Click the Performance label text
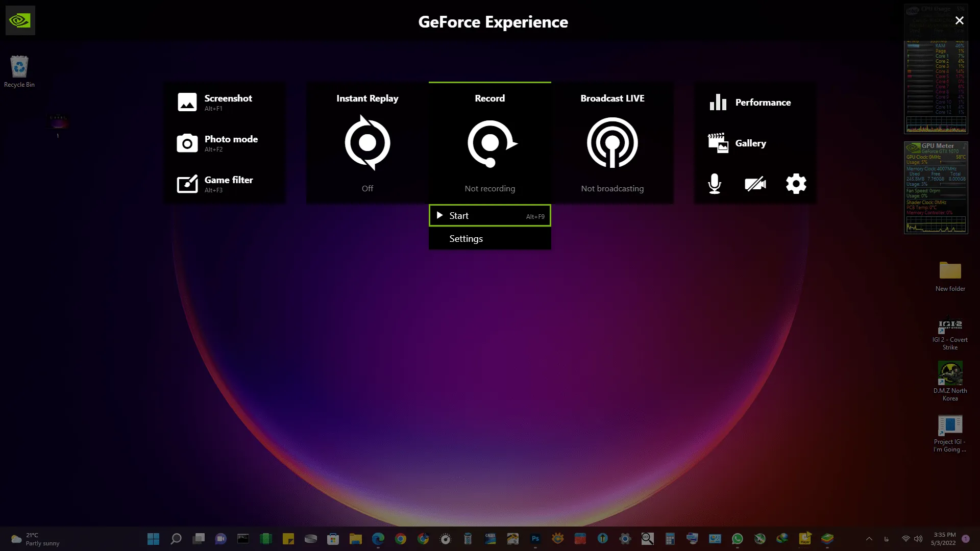Image resolution: width=980 pixels, height=551 pixels. click(x=763, y=103)
